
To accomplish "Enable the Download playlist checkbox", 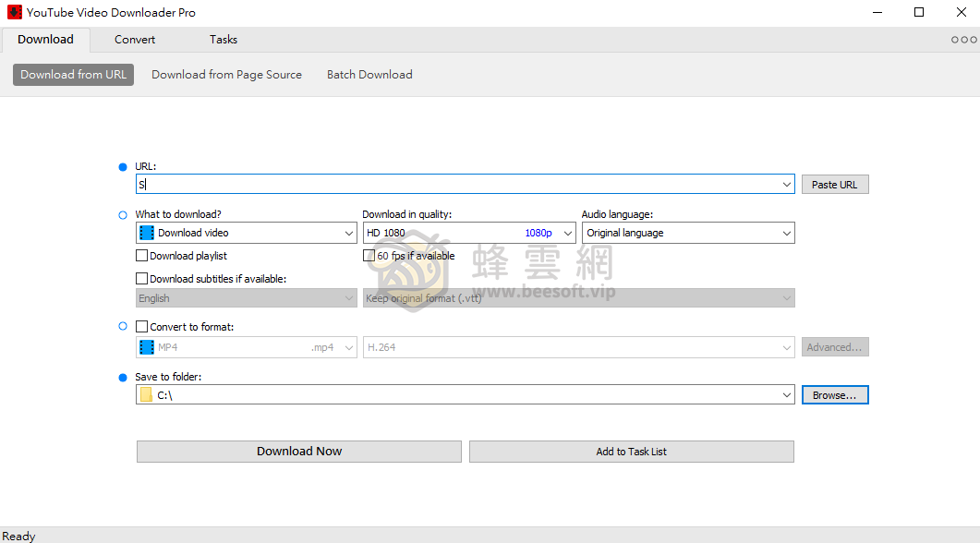I will [x=142, y=256].
